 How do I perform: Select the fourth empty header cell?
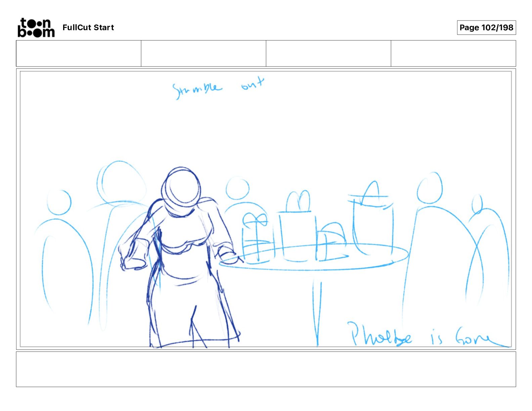[x=453, y=53]
